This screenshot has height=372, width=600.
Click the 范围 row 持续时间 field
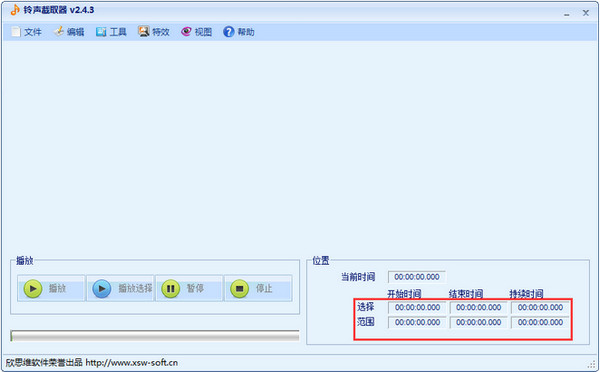click(x=540, y=322)
